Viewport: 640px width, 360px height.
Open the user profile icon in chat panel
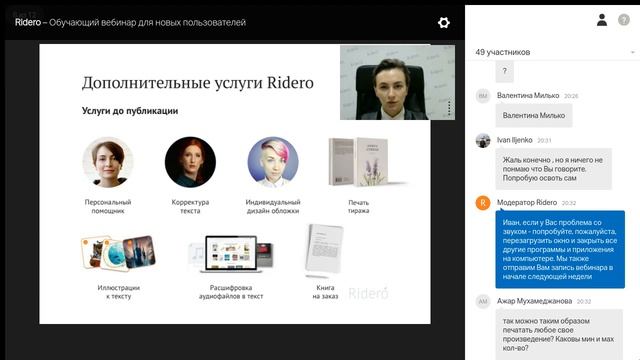tap(602, 20)
